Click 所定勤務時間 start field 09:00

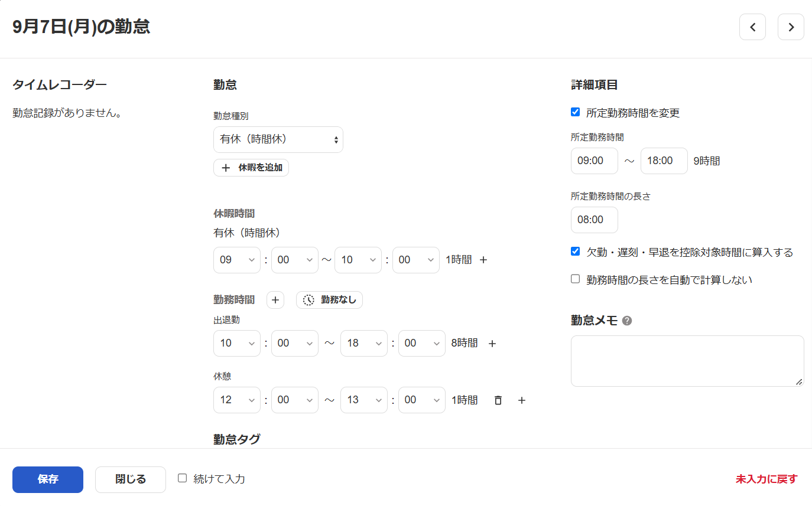[595, 161]
